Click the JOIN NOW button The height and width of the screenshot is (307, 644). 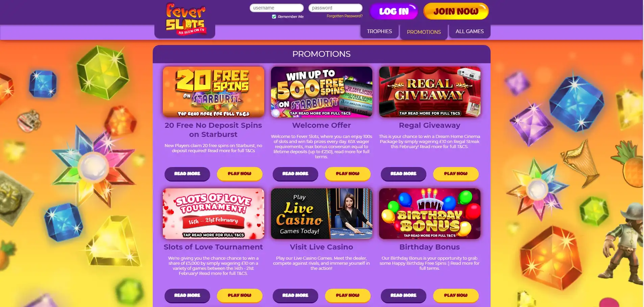click(x=456, y=11)
